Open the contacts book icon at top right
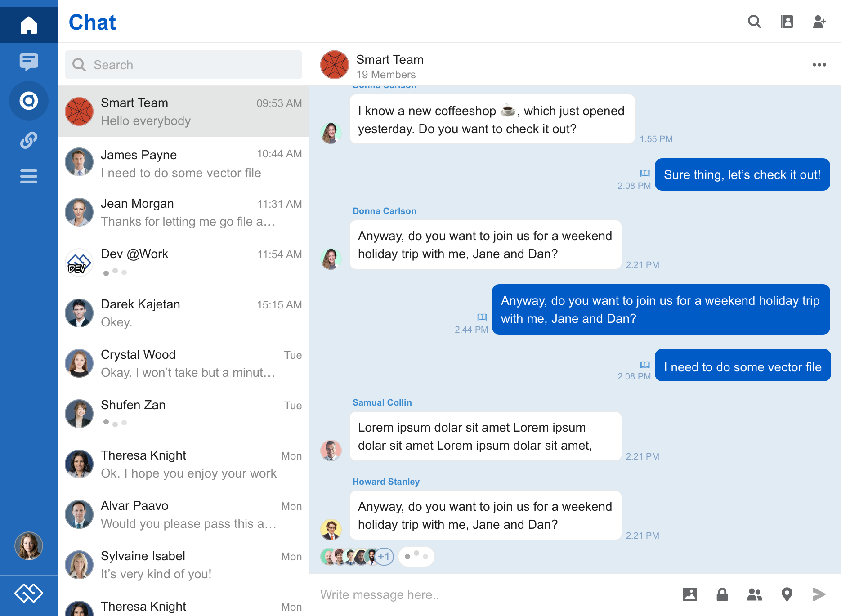 [787, 22]
